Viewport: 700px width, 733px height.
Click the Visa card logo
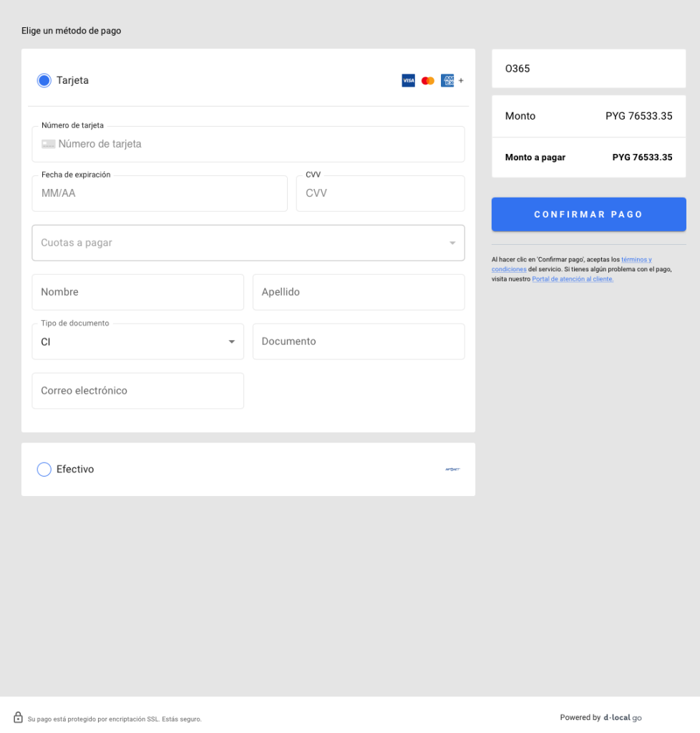408,81
